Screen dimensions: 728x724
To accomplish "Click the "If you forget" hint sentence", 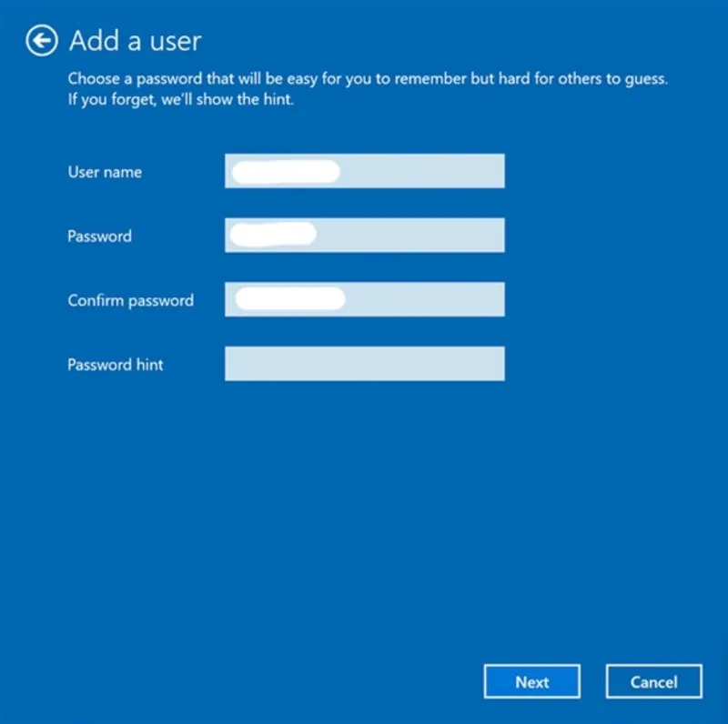I will click(180, 99).
